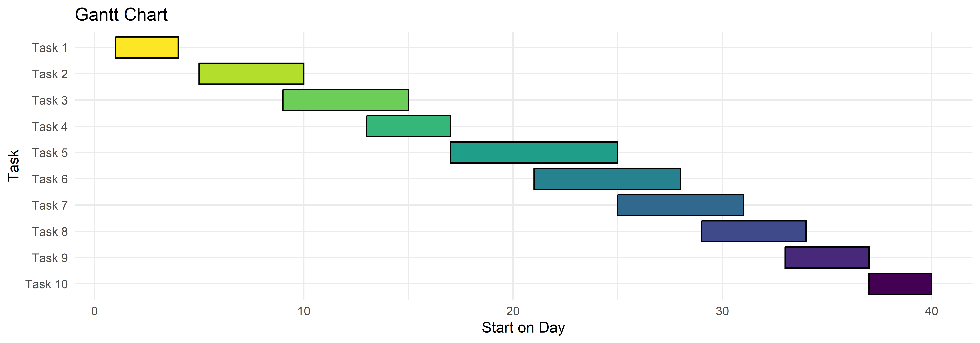Select the Task 6 bar
980x343 pixels.
(607, 179)
